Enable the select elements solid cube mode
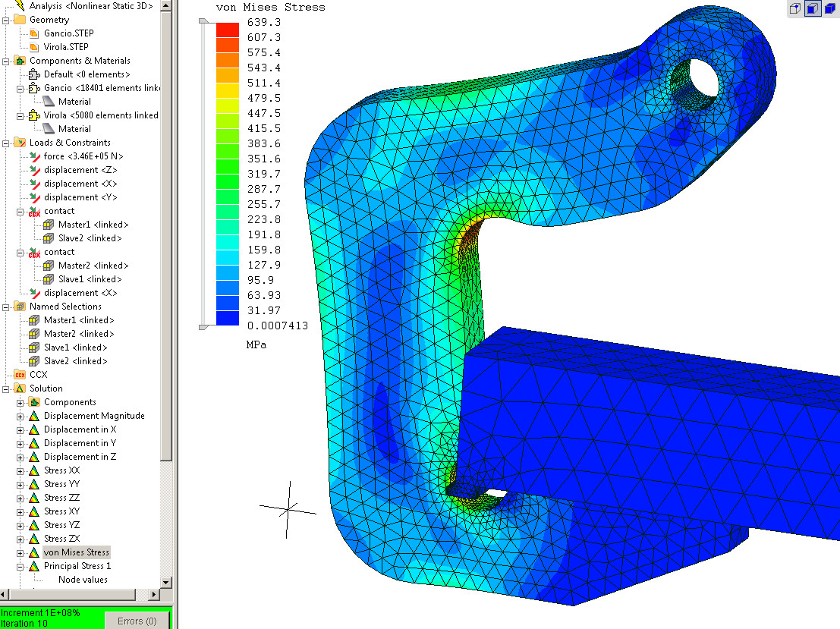Image resolution: width=840 pixels, height=629 pixels. point(830,8)
